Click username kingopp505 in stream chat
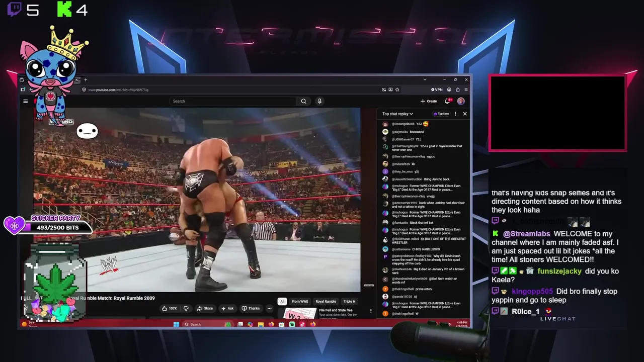The height and width of the screenshot is (362, 644). pos(532,291)
